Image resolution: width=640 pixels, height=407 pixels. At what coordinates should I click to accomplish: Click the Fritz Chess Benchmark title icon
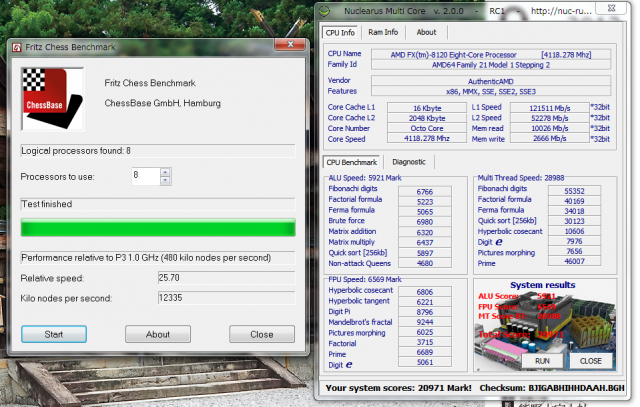17,47
